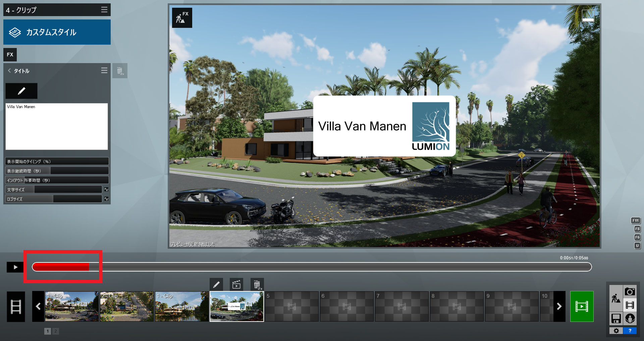The height and width of the screenshot is (341, 644).
Task: Click the preview icon in the top-right corner
Action: pos(588,15)
